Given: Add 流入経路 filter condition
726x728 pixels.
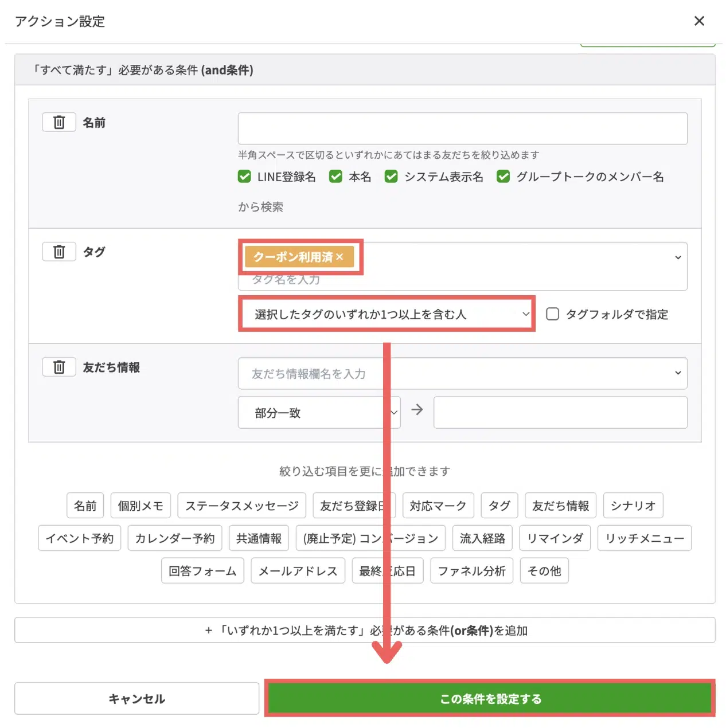Looking at the screenshot, I should pyautogui.click(x=482, y=538).
